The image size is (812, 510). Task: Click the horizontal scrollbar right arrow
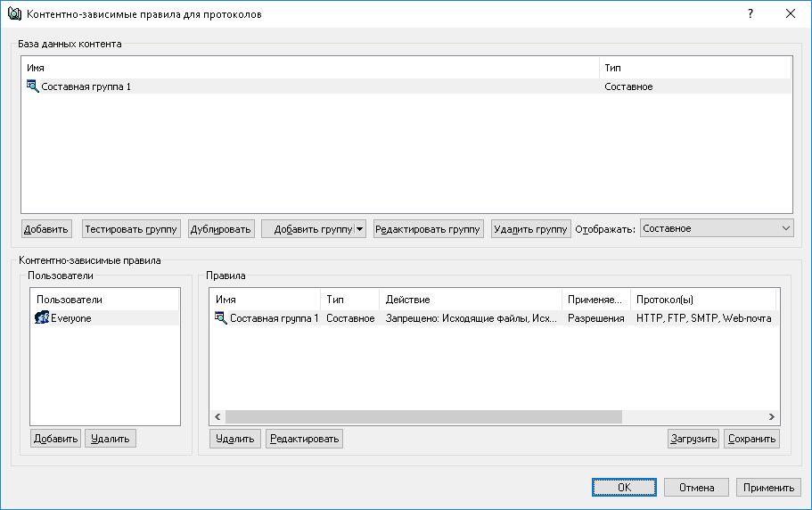point(772,417)
